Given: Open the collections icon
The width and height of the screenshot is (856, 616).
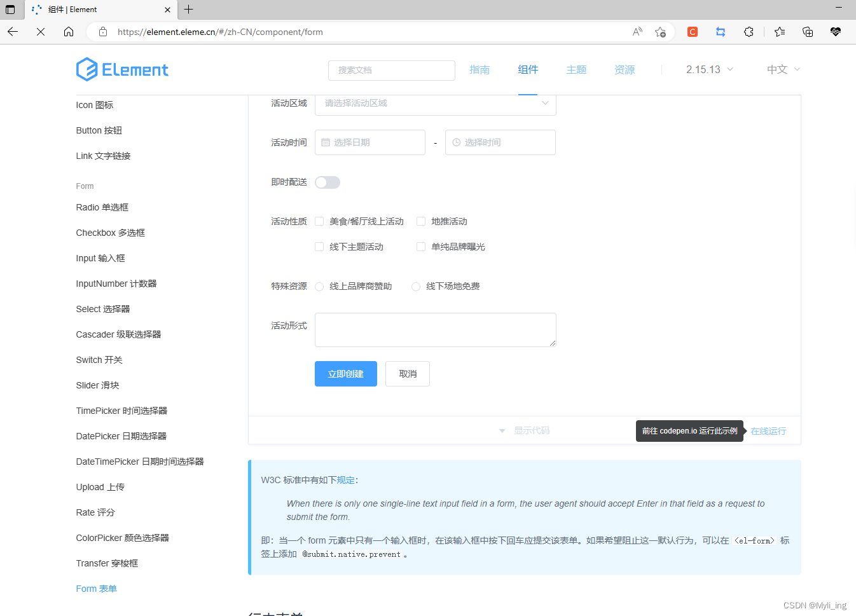Looking at the screenshot, I should point(808,32).
